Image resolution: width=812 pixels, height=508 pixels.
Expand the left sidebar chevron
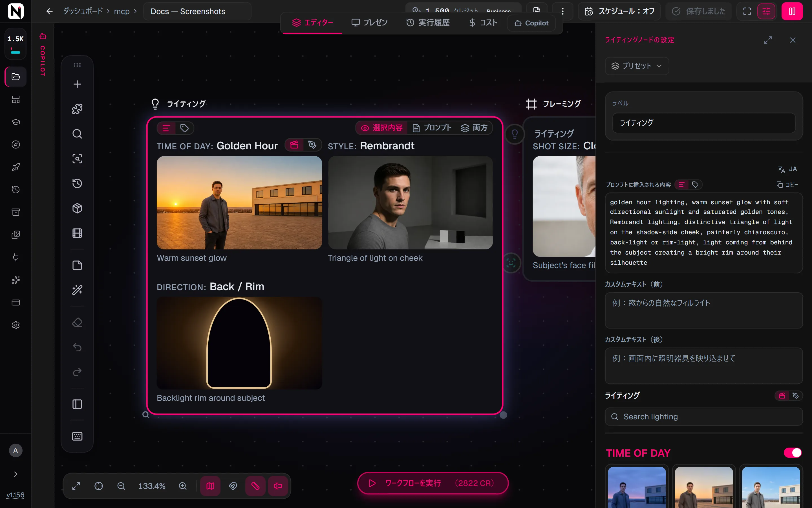coord(16,474)
